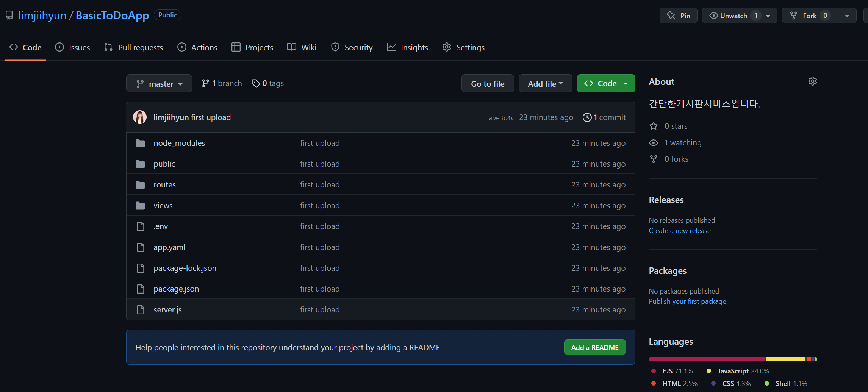The height and width of the screenshot is (392, 868).
Task: Click the tag icon beside 0 tags
Action: [x=256, y=83]
